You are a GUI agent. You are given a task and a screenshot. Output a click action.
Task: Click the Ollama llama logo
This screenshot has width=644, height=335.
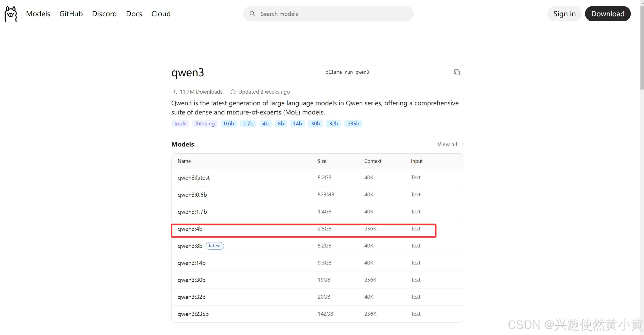click(x=11, y=14)
